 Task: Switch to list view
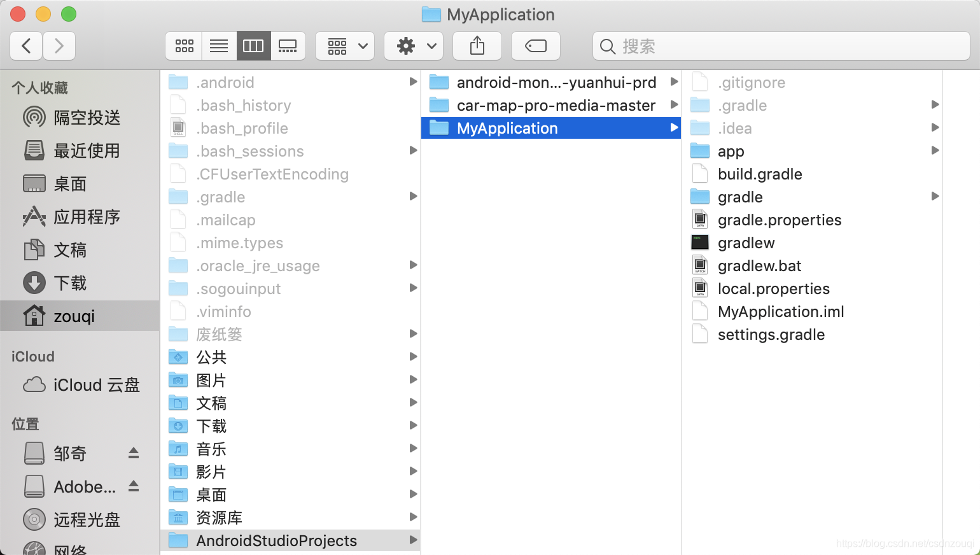click(219, 46)
